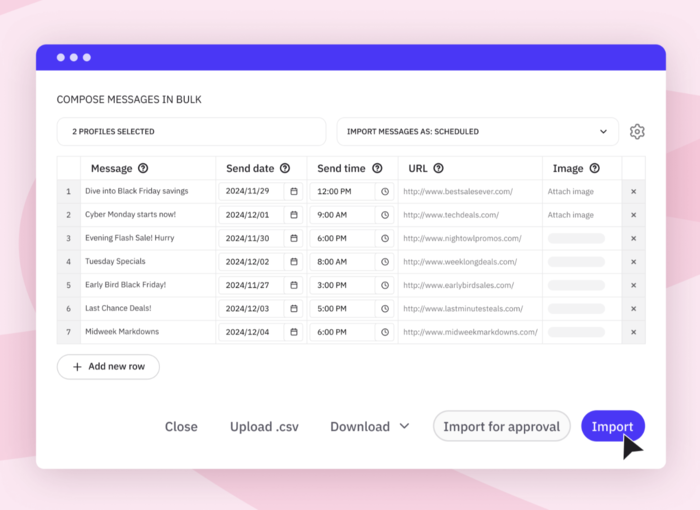
Task: Open calendar picker for 2024/12/03
Action: click(294, 309)
